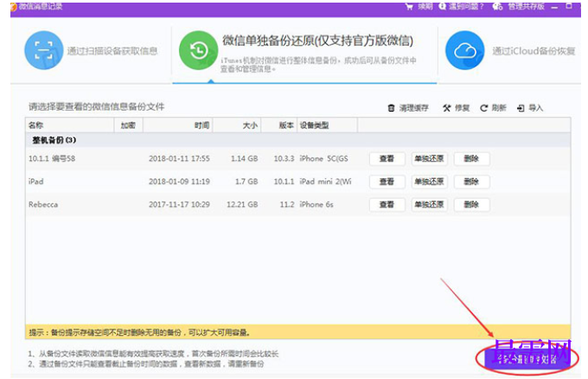Image resolution: width=588 pixels, height=379 pixels.
Task: Collapse the 整机备份 (3) group row
Action: pos(298,140)
